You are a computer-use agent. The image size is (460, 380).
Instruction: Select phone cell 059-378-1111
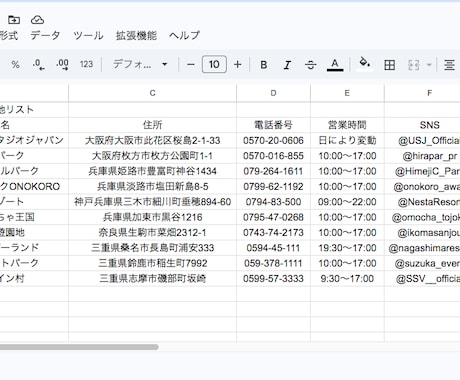(273, 263)
